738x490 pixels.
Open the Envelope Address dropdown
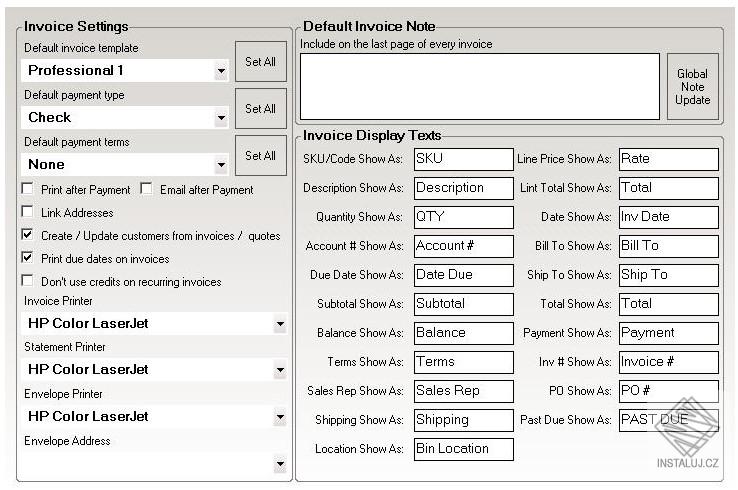pyautogui.click(x=279, y=464)
